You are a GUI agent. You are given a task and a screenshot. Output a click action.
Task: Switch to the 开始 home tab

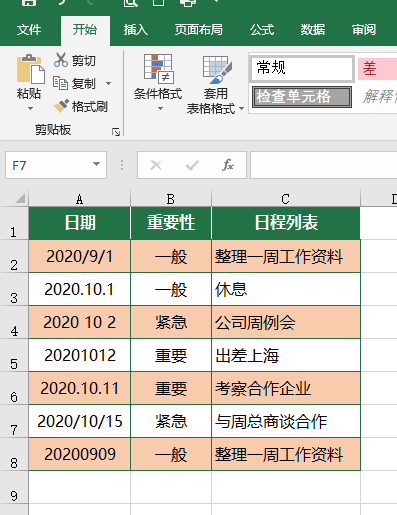pyautogui.click(x=85, y=30)
